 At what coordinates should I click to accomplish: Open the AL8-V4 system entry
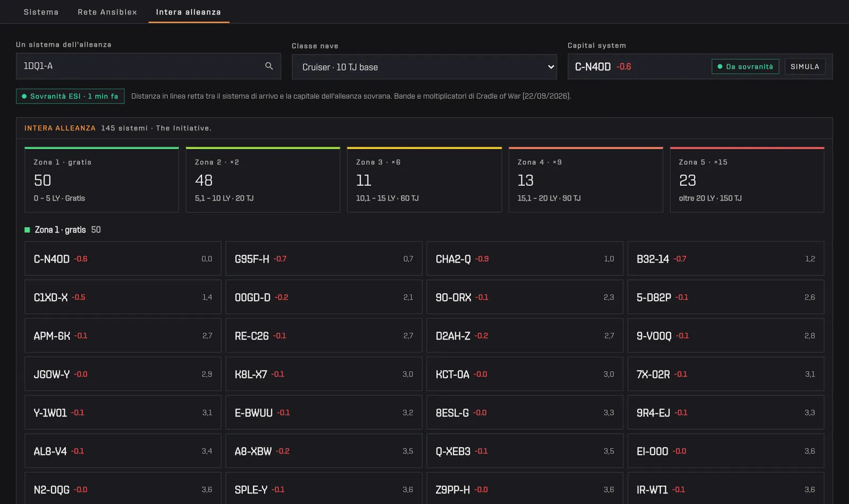[x=123, y=451]
